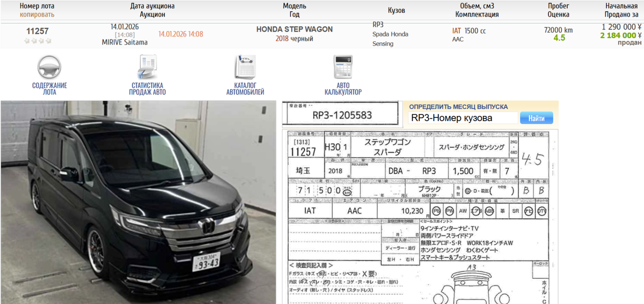Click the 2 184 000 ¥ sold price
The image size is (644, 304).
(x=621, y=35)
